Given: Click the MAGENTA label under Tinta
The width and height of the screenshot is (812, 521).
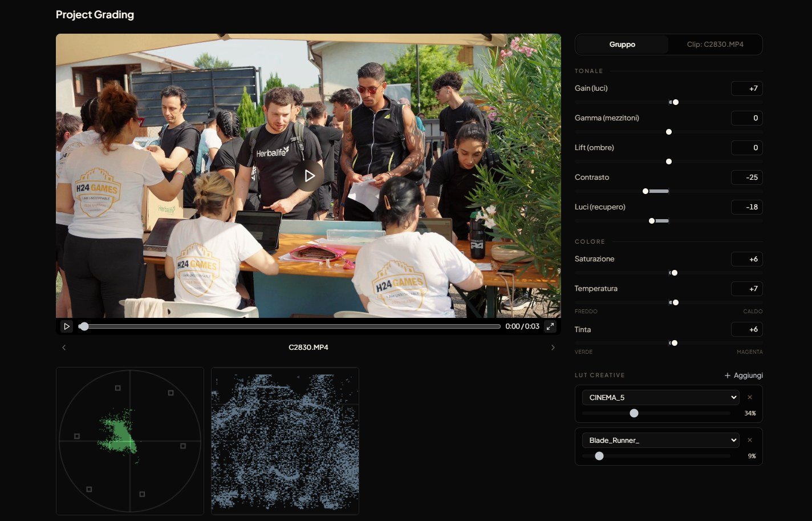Looking at the screenshot, I should pyautogui.click(x=750, y=352).
